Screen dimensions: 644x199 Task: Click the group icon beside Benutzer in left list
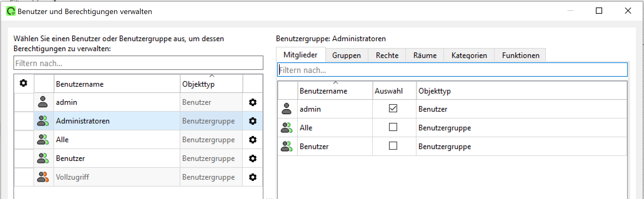click(43, 158)
